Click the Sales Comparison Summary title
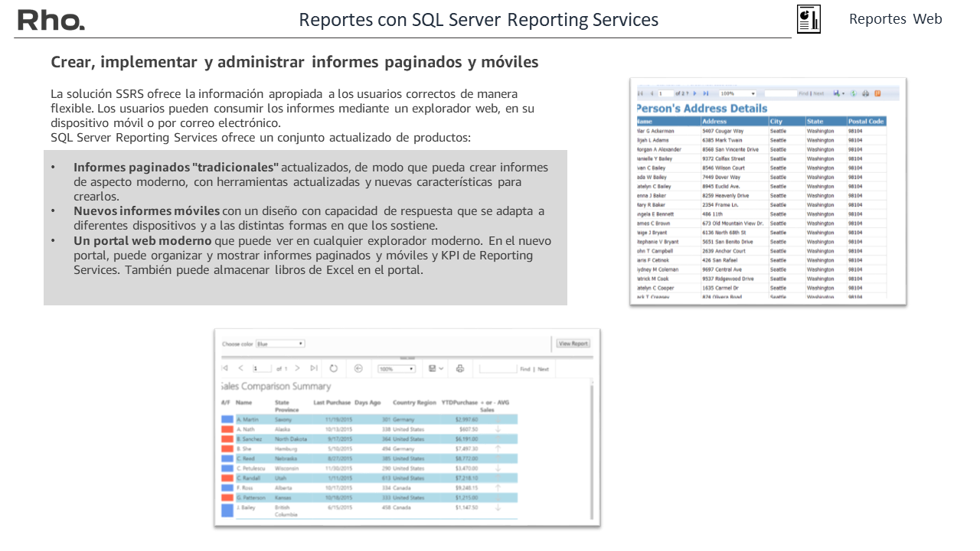 (x=276, y=386)
